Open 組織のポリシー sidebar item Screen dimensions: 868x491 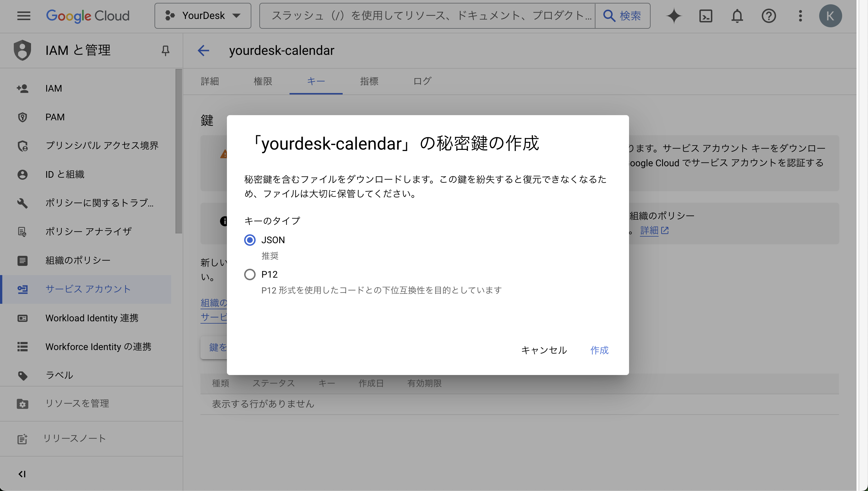[86, 260]
